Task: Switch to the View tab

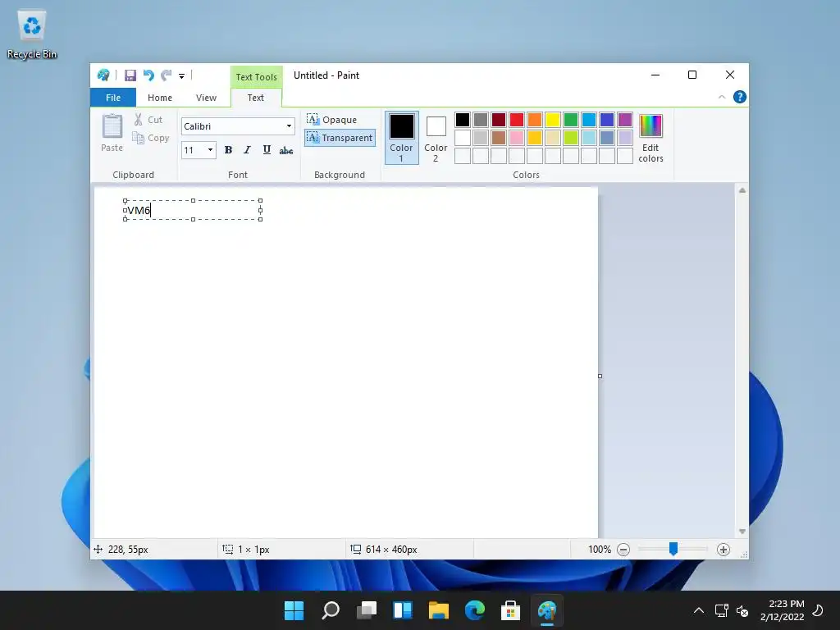Action: (x=206, y=98)
